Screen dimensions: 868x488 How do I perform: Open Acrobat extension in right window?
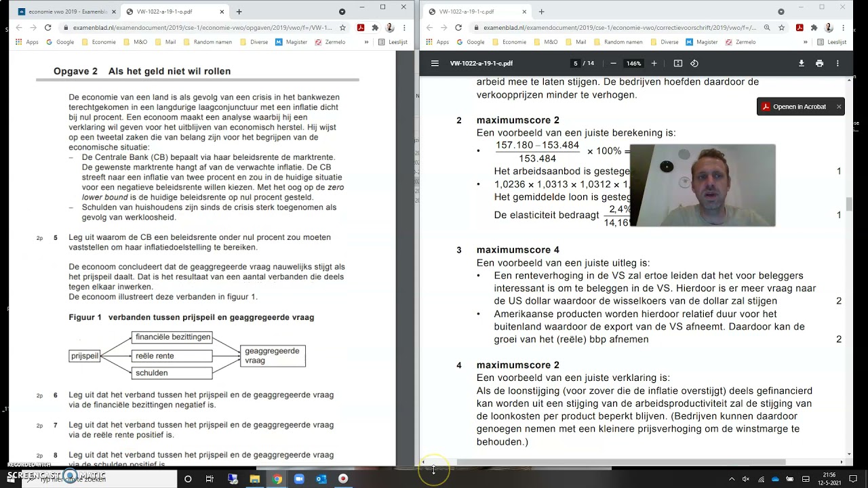click(x=800, y=28)
